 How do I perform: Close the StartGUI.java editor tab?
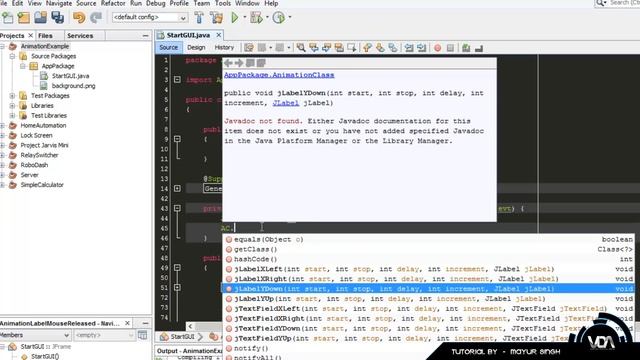[219, 35]
